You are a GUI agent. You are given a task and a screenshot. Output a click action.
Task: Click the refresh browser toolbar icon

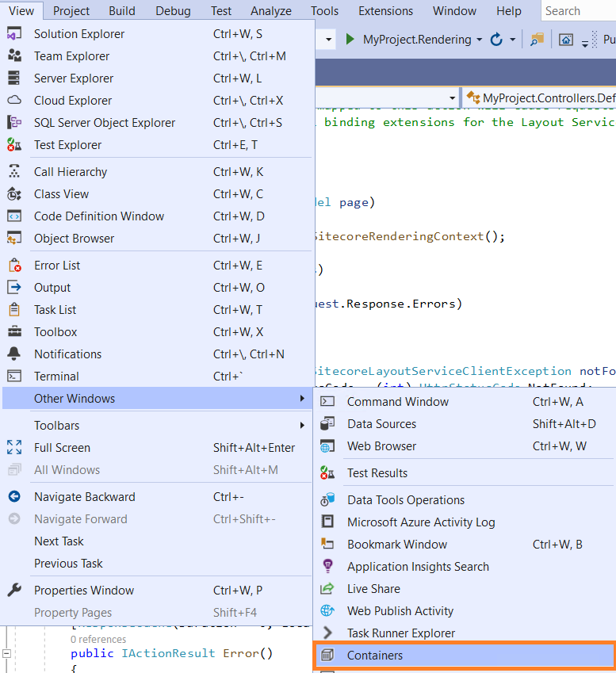[x=496, y=40]
